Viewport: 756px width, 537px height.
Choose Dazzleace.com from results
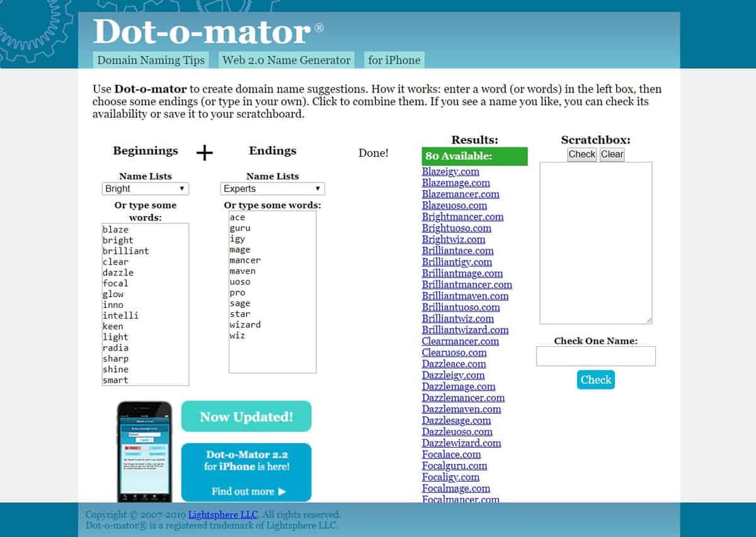coord(454,364)
